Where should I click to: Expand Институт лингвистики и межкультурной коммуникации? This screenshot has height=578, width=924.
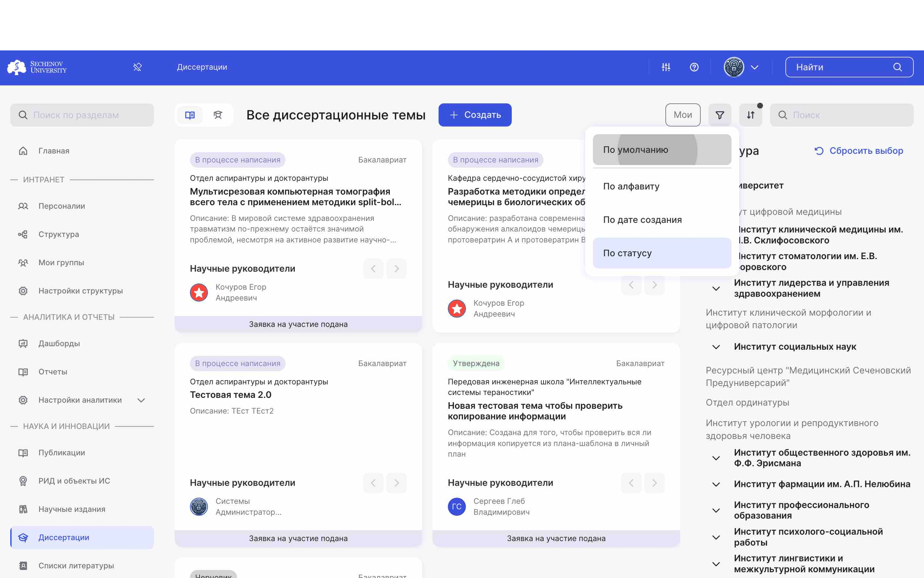(716, 564)
